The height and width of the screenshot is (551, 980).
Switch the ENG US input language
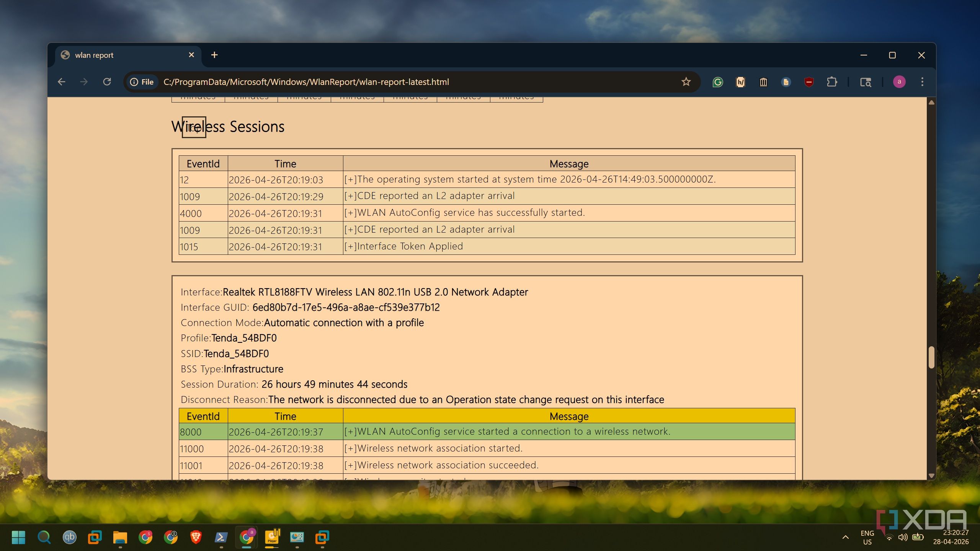tap(867, 537)
